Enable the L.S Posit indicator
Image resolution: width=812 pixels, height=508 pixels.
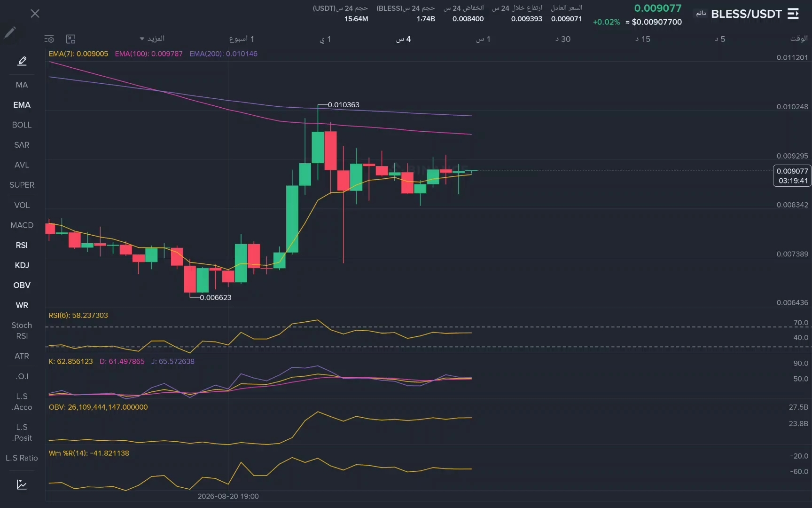point(22,432)
